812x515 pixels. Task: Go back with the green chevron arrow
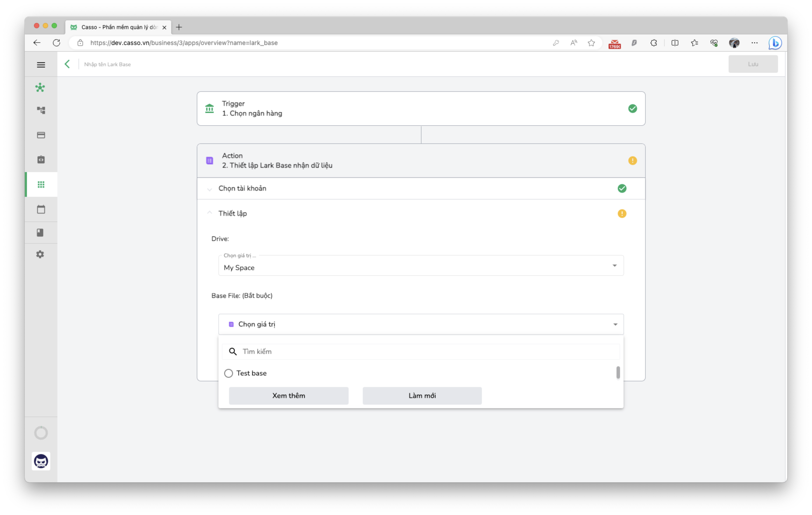(67, 64)
